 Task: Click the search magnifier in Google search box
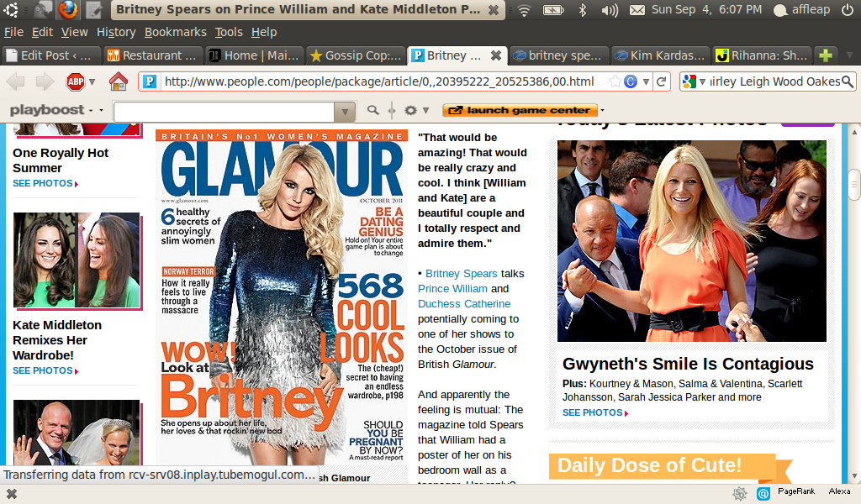848,81
